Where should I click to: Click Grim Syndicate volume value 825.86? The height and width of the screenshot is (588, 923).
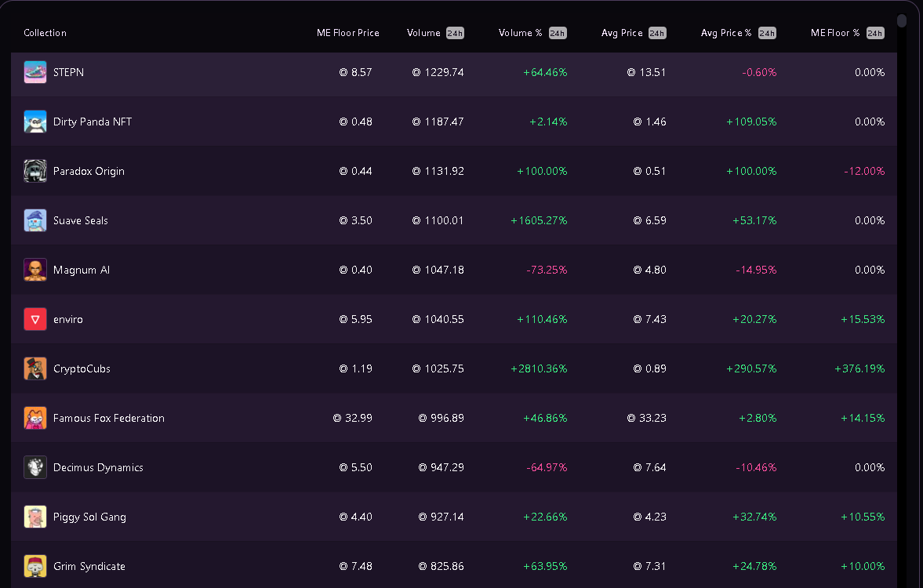click(x=441, y=567)
